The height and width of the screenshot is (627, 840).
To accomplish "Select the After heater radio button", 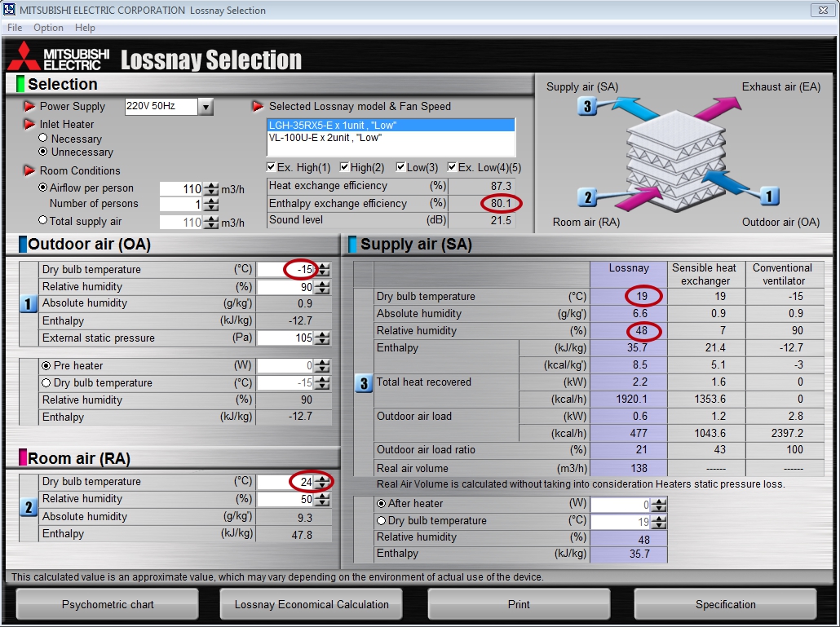I will 381,503.
